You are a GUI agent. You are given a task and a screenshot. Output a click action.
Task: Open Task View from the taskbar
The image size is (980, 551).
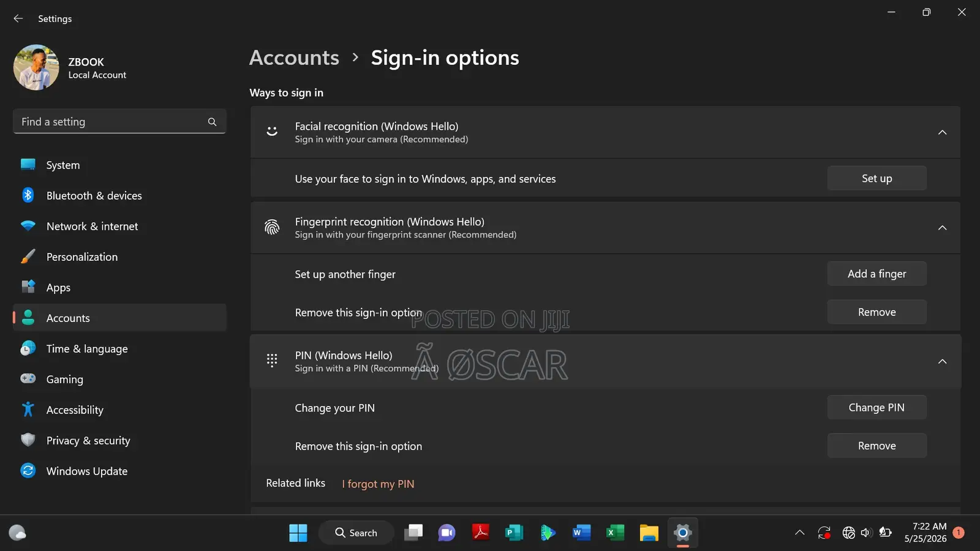coord(413,533)
